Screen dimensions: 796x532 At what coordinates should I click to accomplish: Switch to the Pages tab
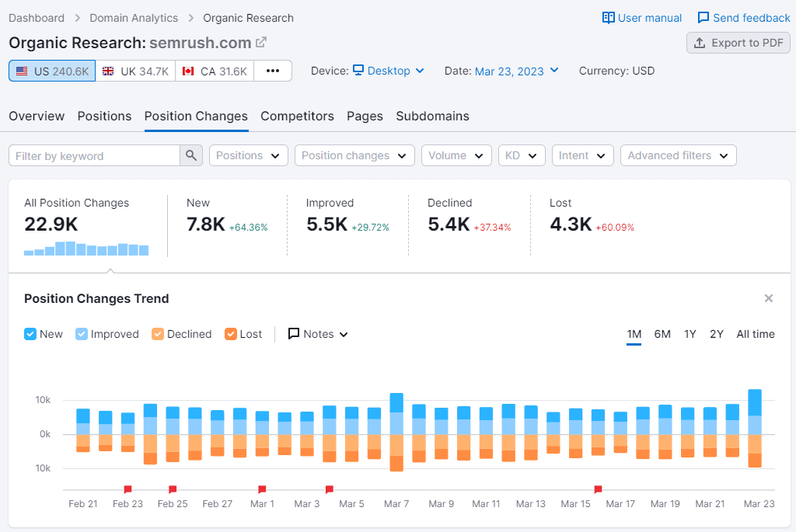(x=365, y=116)
